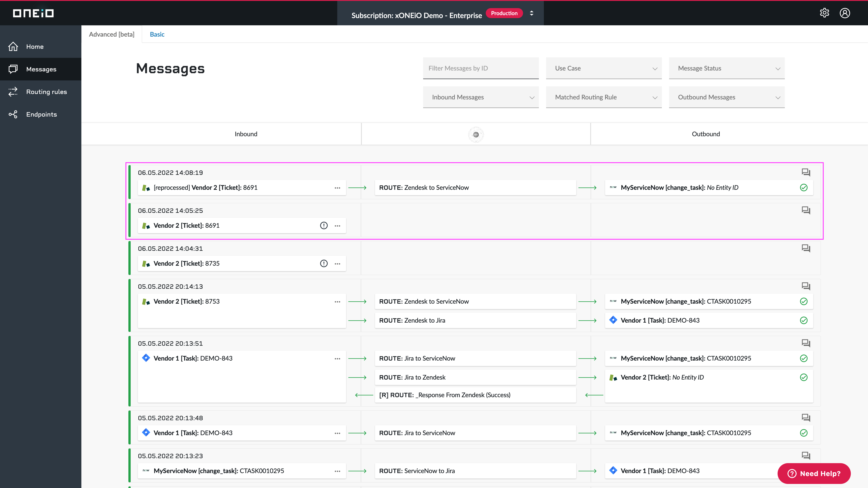868x488 pixels.
Task: Click the conversation icon for message 14:04:31
Action: tap(806, 249)
